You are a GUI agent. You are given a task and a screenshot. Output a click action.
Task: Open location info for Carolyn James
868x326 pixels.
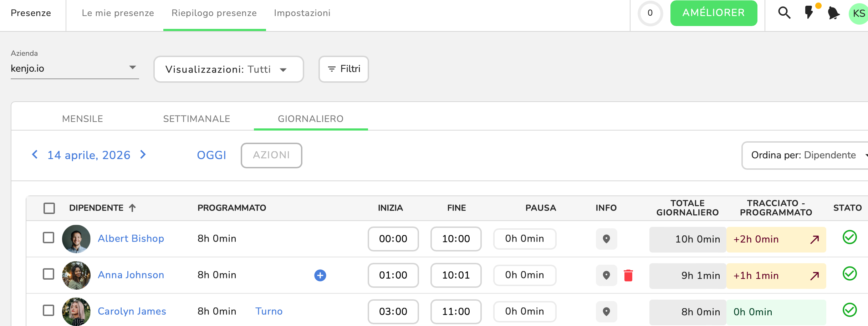pyautogui.click(x=606, y=311)
